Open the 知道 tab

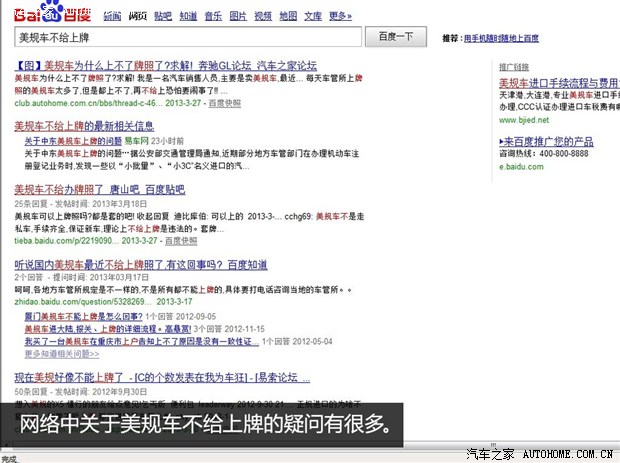click(188, 16)
